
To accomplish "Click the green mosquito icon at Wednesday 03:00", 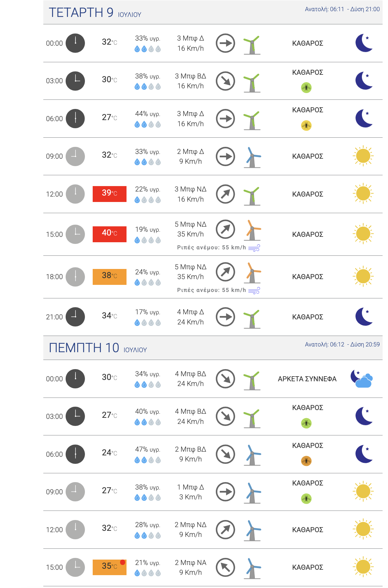I will point(306,88).
